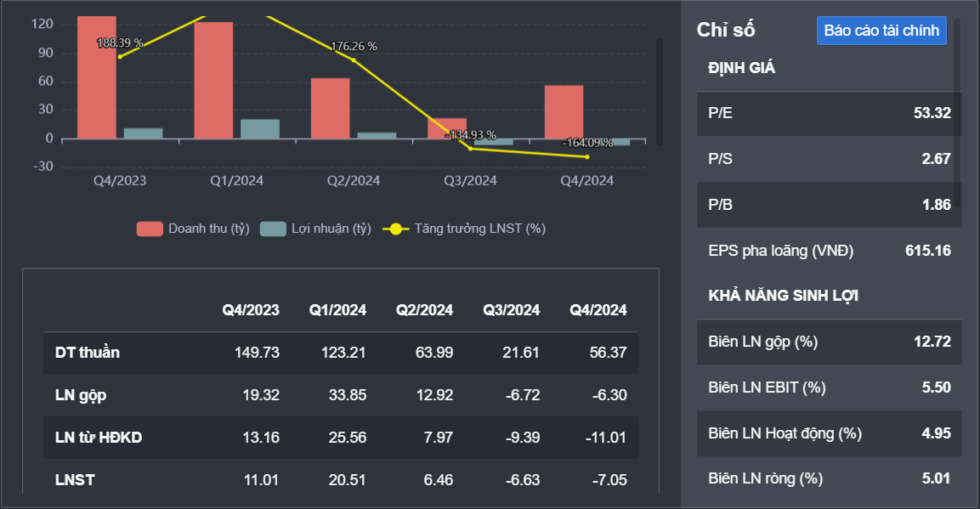Select the EPS pha loãng (VNĐ) row
This screenshot has width=980, height=509.
(829, 251)
